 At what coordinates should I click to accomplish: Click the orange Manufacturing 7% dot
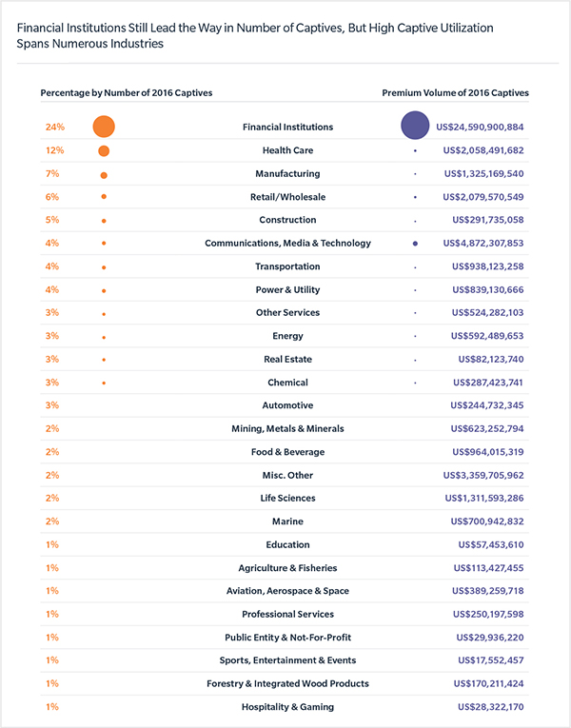pos(104,175)
